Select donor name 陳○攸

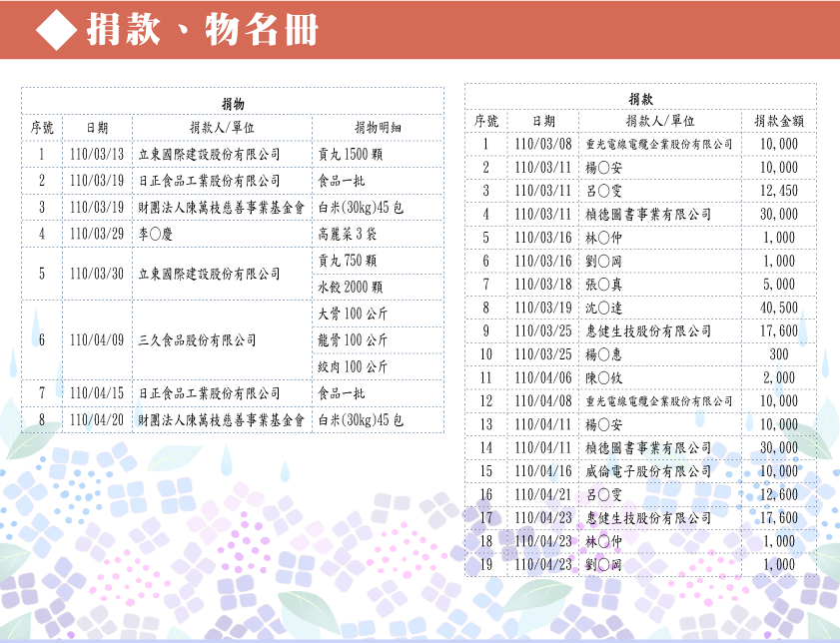pyautogui.click(x=604, y=377)
